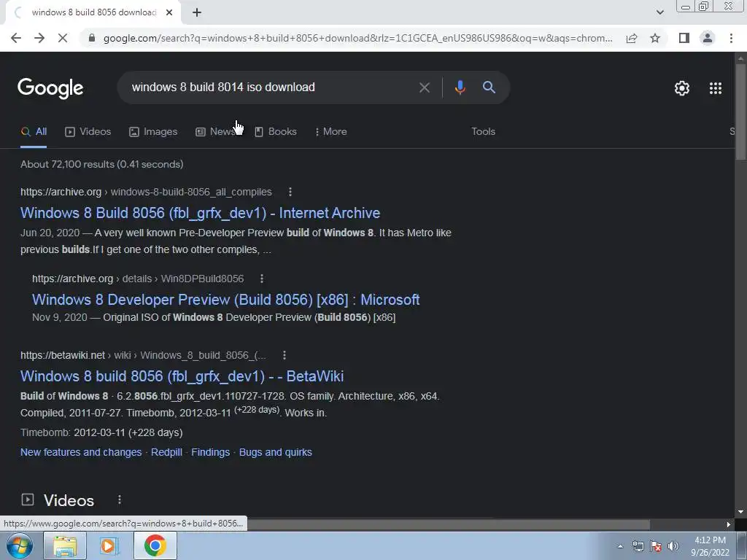Open the network icon in system tray
The height and width of the screenshot is (560, 747).
[x=638, y=546]
